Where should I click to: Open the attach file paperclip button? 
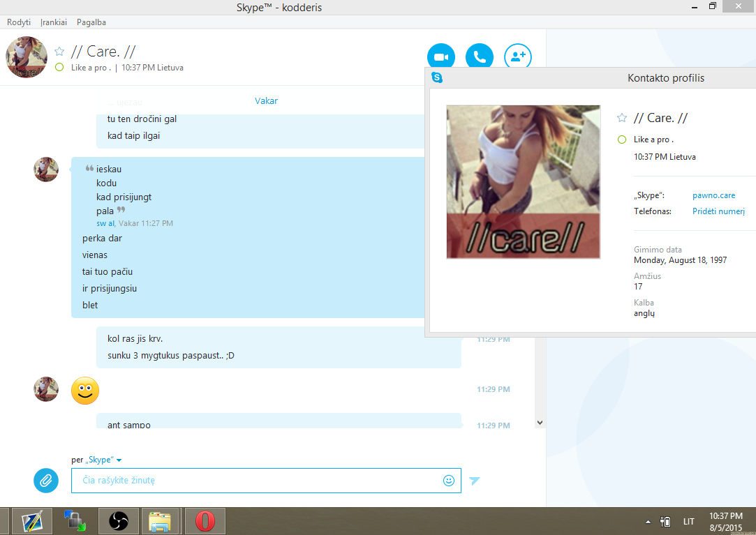(x=46, y=481)
